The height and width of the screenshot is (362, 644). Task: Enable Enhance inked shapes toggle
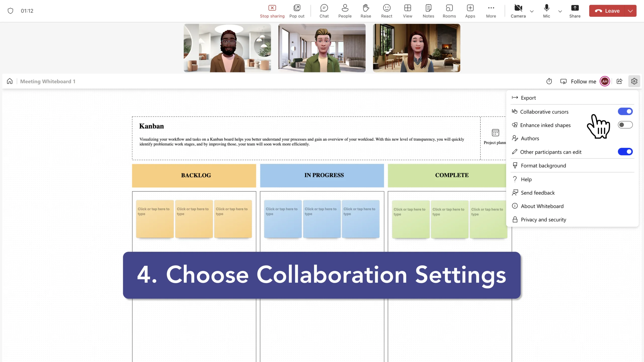click(625, 125)
